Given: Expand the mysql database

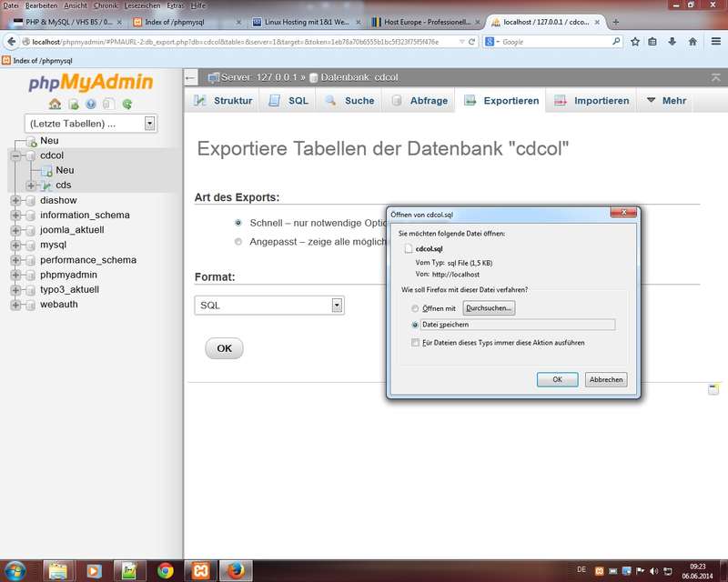Looking at the screenshot, I should click(15, 245).
